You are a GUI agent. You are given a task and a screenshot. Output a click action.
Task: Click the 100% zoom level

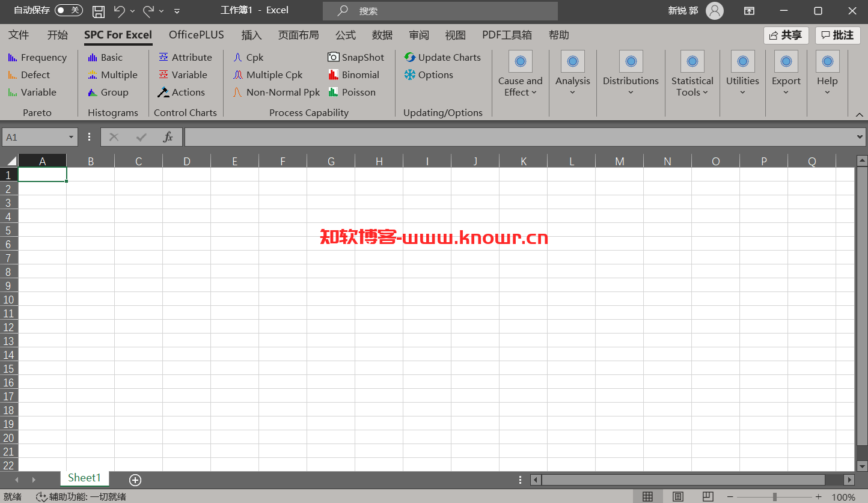[x=843, y=497]
